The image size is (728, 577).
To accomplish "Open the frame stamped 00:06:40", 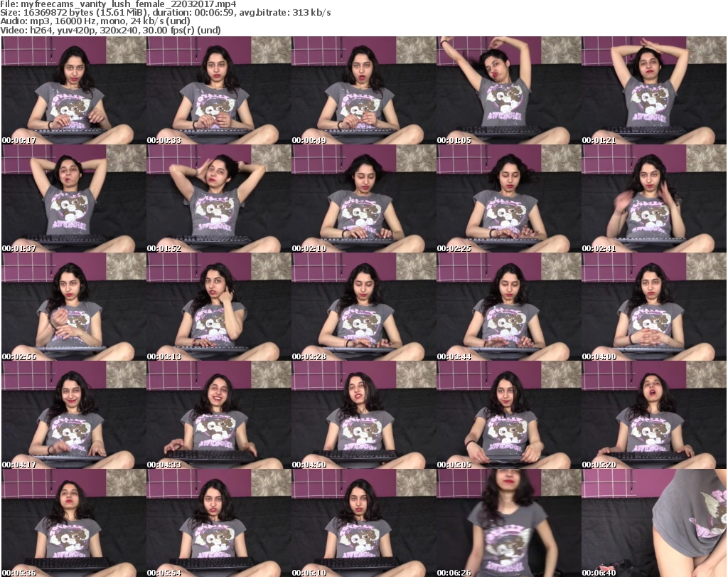I will 654,523.
